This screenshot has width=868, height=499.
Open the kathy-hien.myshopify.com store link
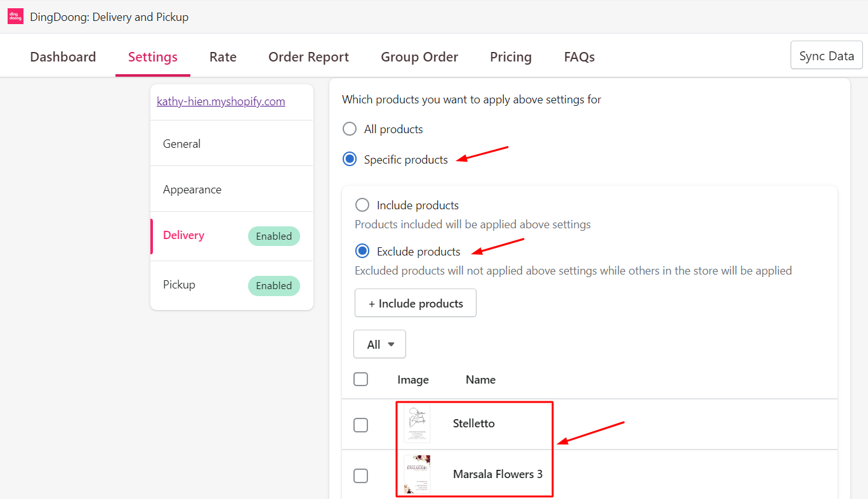[221, 101]
